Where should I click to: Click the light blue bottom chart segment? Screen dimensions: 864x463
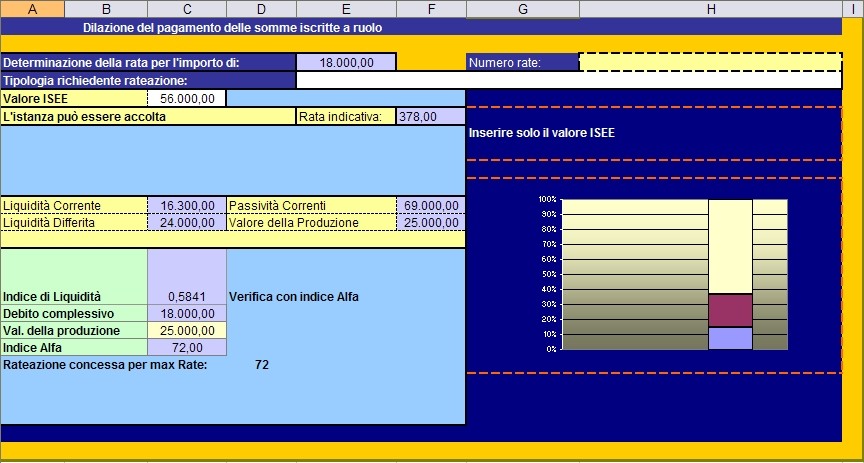(730, 338)
